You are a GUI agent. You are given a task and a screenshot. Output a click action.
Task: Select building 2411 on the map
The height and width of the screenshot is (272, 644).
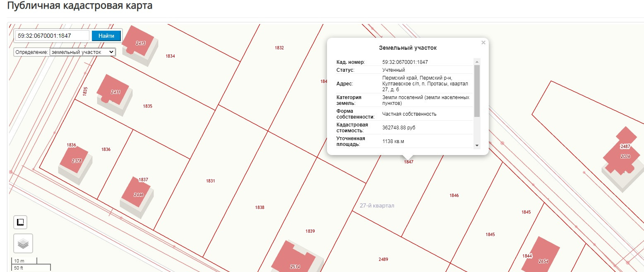click(x=113, y=90)
